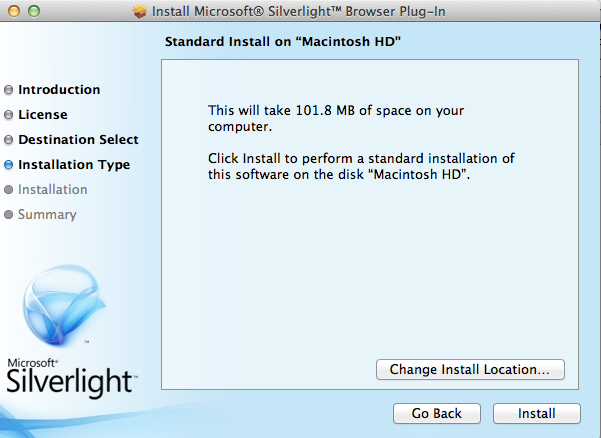The image size is (601, 438).
Task: Click the heading Standard Install on "Macintosh HD"
Action: point(282,41)
